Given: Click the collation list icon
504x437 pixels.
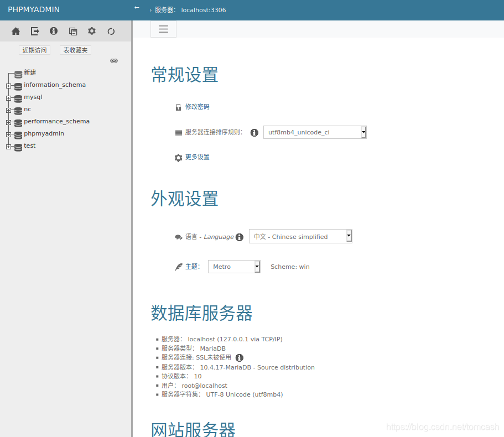Looking at the screenshot, I should 178,133.
